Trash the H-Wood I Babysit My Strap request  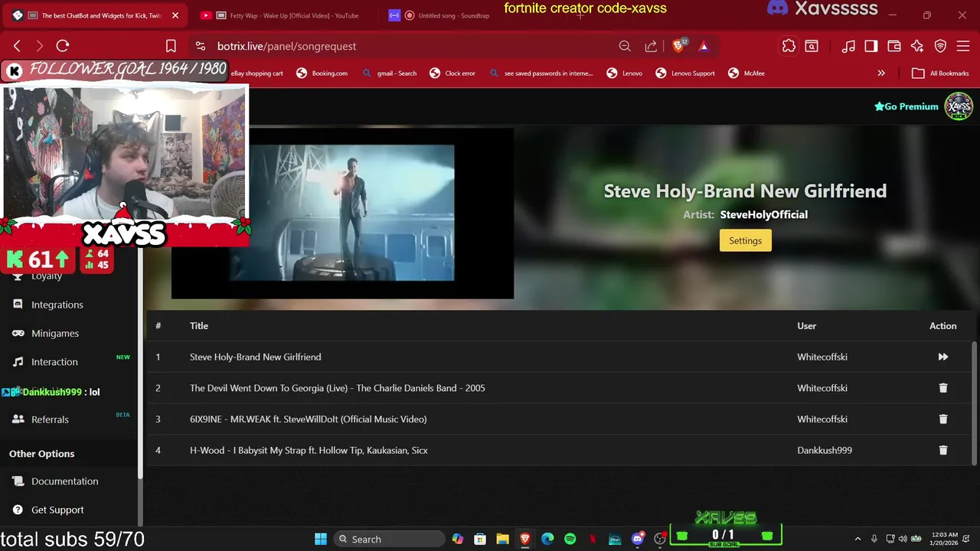pos(942,451)
